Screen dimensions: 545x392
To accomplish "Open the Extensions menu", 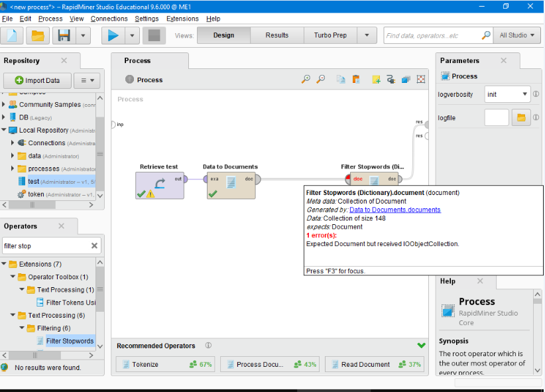I will tap(182, 19).
